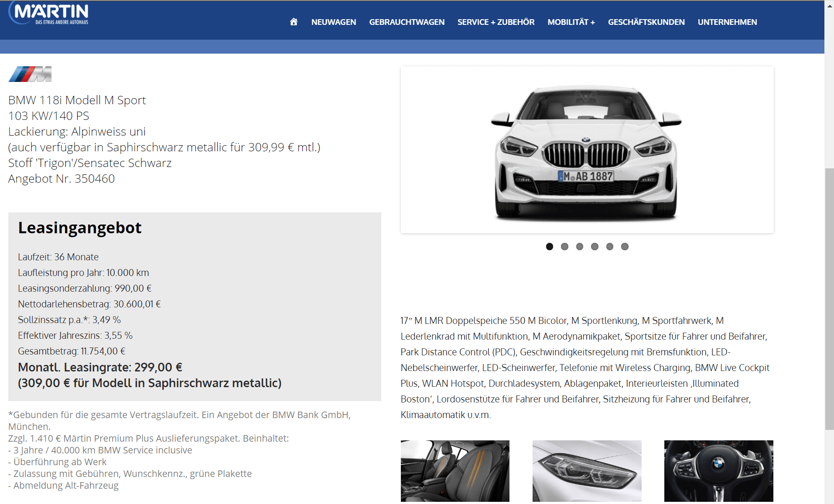The image size is (834, 504).
Task: Click the BMW M stripes logo
Action: pyautogui.click(x=30, y=74)
